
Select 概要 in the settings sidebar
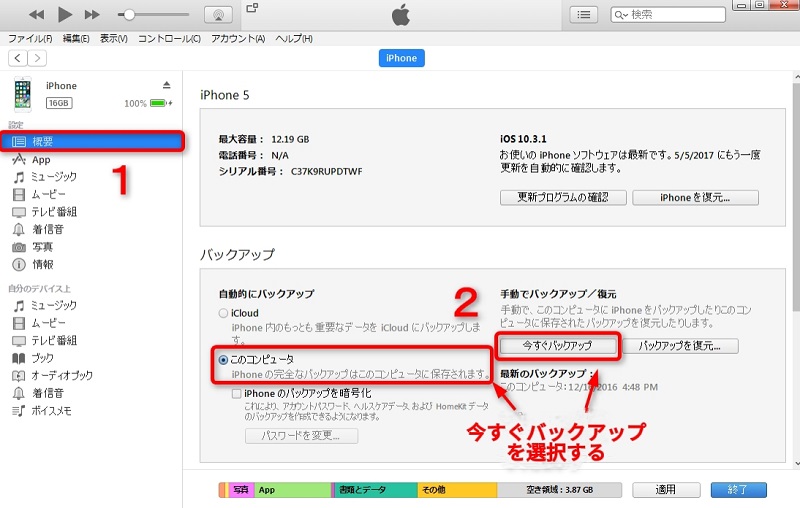point(92,141)
